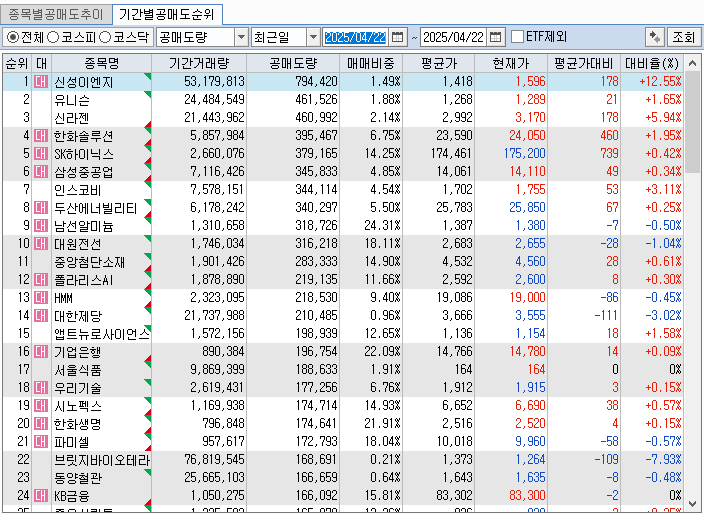
Task: Sort by the 대비율(%) column header
Action: pos(652,63)
